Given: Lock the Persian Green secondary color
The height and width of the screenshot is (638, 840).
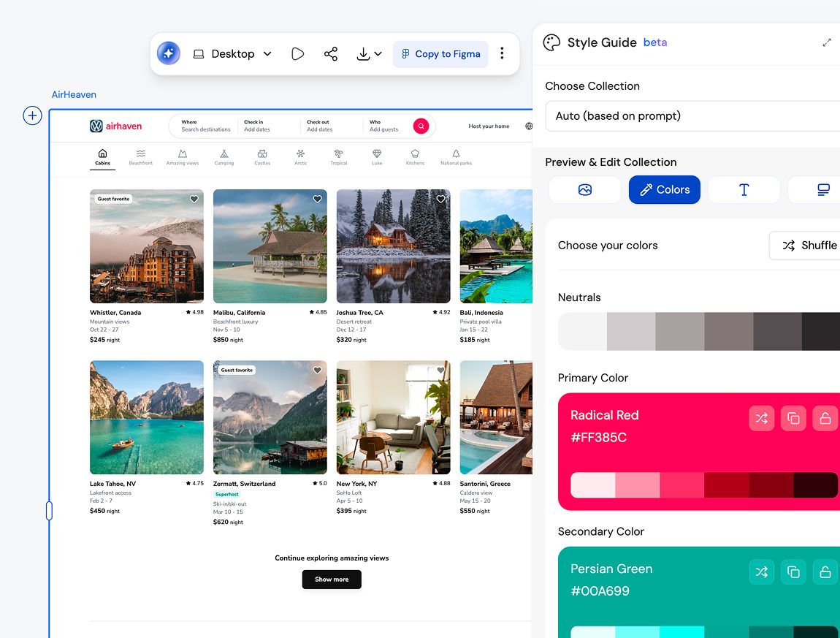Looking at the screenshot, I should click(x=825, y=571).
